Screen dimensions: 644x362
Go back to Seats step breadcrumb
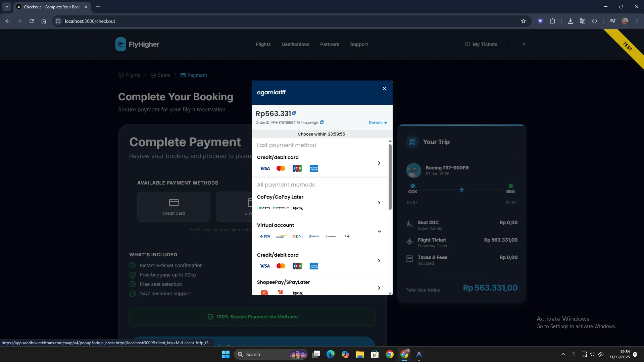tap(160, 75)
